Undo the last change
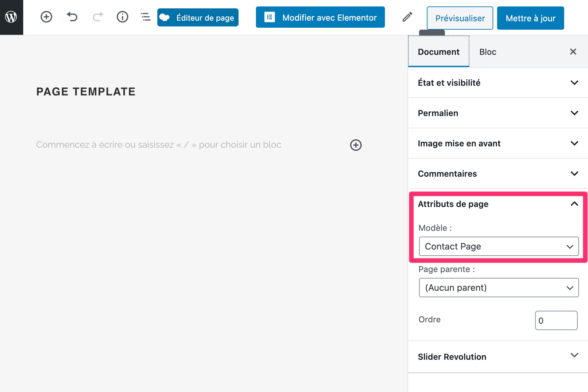588x392 pixels. tap(72, 17)
